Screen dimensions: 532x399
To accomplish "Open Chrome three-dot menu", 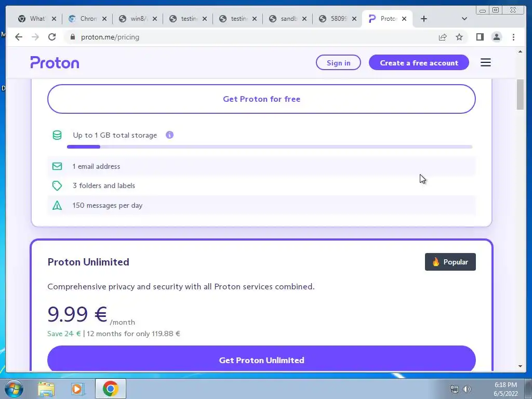I will [513, 37].
